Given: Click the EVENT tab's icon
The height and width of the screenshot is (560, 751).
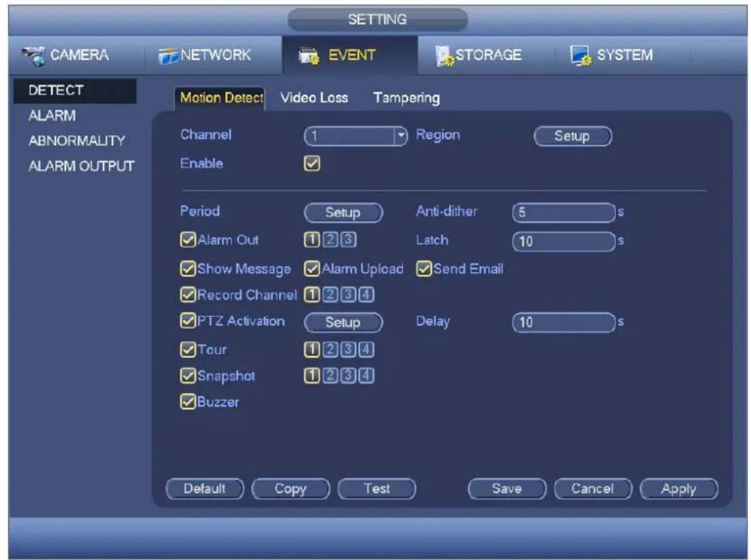Looking at the screenshot, I should coord(309,55).
